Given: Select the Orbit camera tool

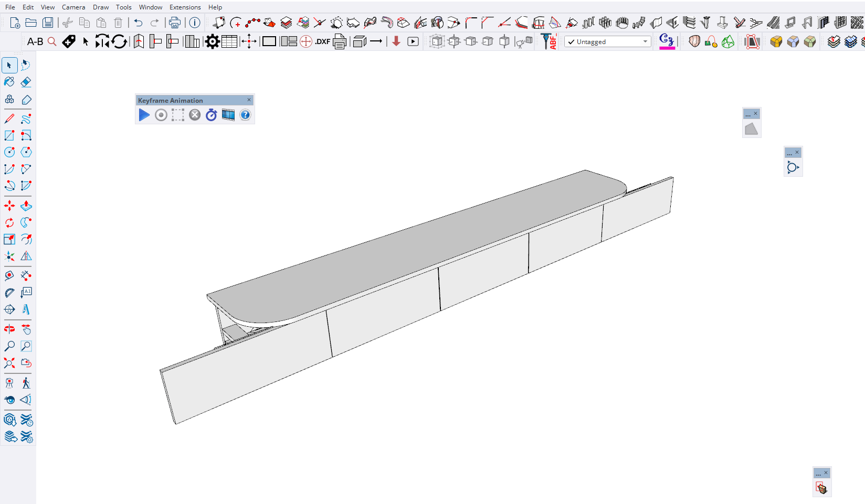Looking at the screenshot, I should pos(9,329).
